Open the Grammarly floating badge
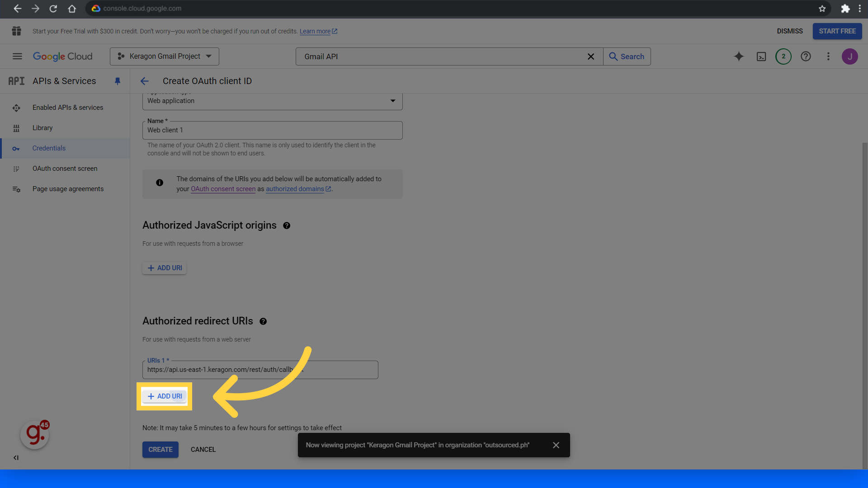The image size is (868, 488). pos(35,435)
